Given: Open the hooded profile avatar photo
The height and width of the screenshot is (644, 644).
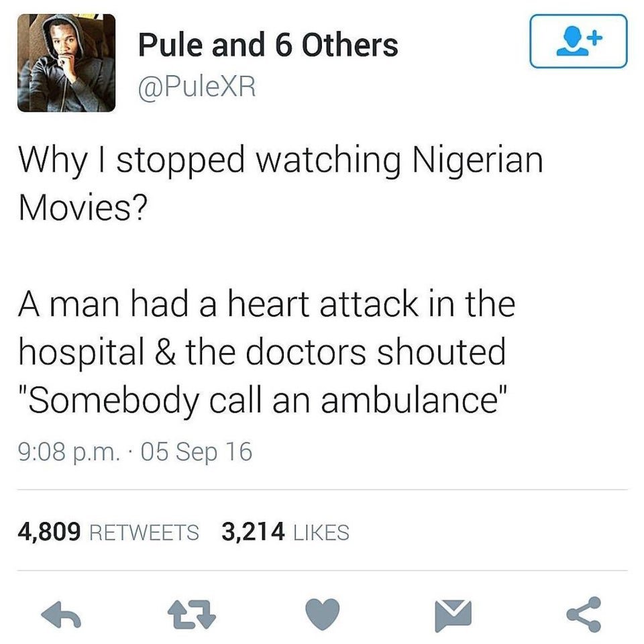Looking at the screenshot, I should (66, 63).
